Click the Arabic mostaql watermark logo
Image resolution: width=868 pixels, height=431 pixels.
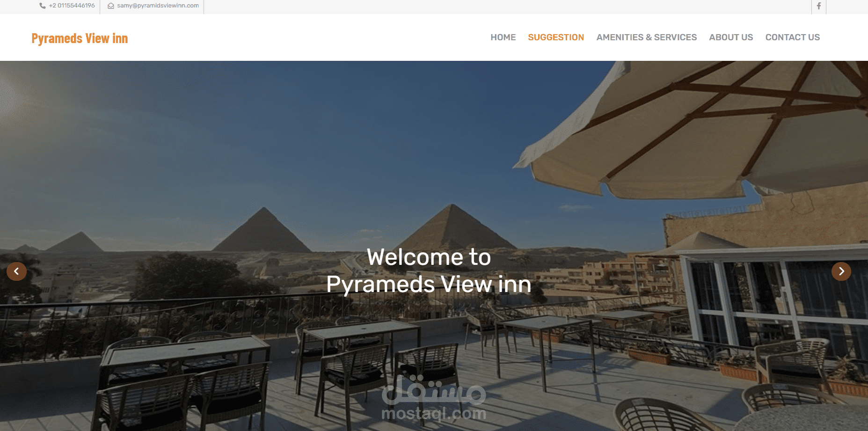coord(434,389)
